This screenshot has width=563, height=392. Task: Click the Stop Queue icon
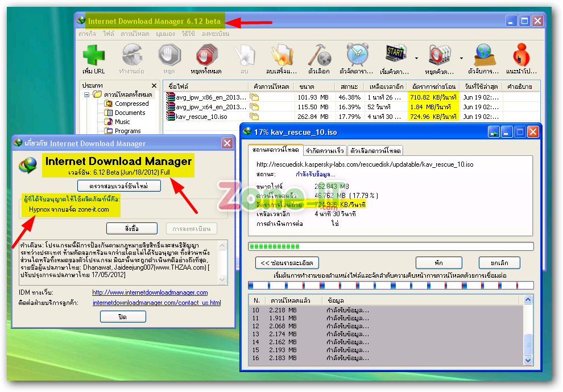pyautogui.click(x=440, y=55)
